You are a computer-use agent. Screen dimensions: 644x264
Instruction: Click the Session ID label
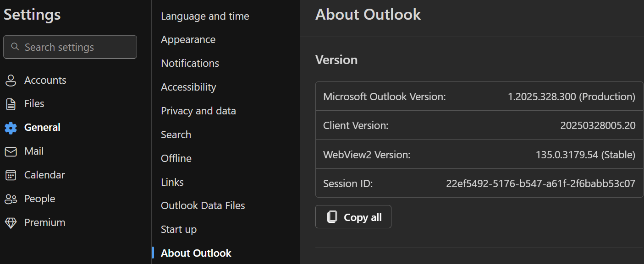click(x=348, y=183)
